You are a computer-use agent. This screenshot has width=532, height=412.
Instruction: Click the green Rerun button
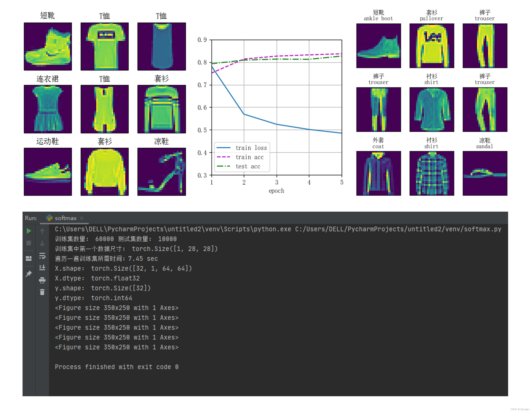point(29,231)
